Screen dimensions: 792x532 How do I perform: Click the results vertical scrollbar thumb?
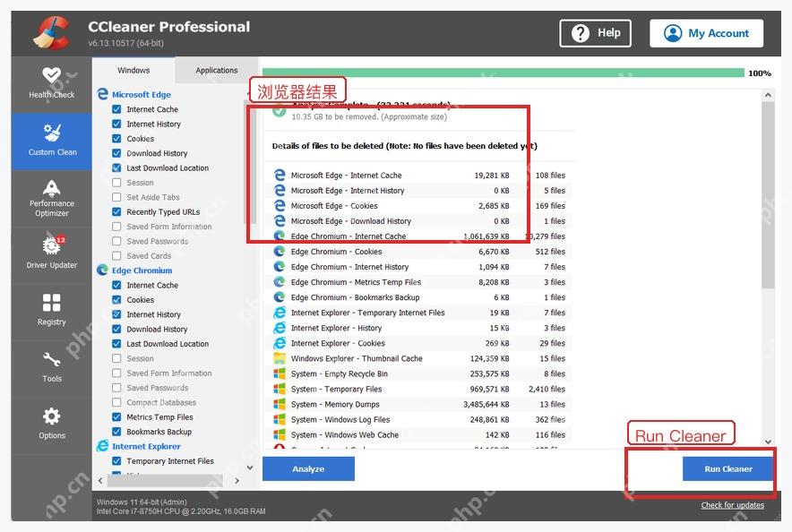click(768, 194)
